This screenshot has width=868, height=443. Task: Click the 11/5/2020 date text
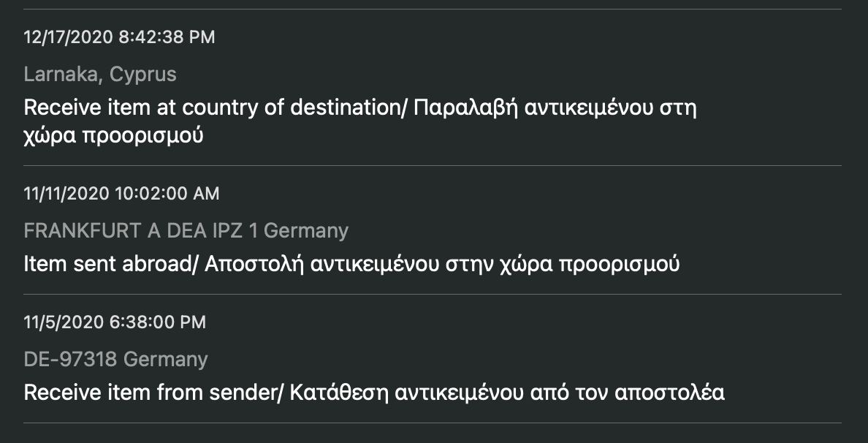pyautogui.click(x=61, y=322)
